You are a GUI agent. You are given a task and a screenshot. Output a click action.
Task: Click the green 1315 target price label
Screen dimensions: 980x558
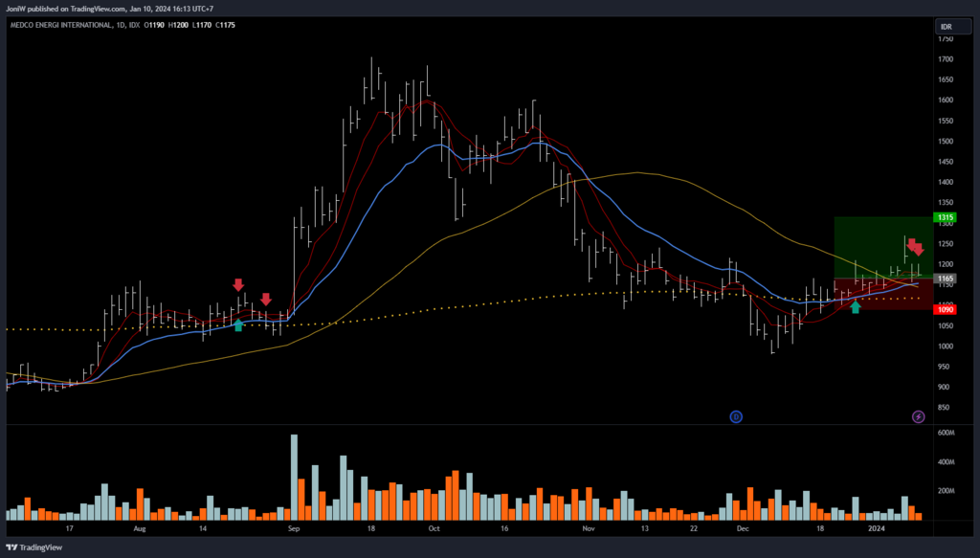946,217
